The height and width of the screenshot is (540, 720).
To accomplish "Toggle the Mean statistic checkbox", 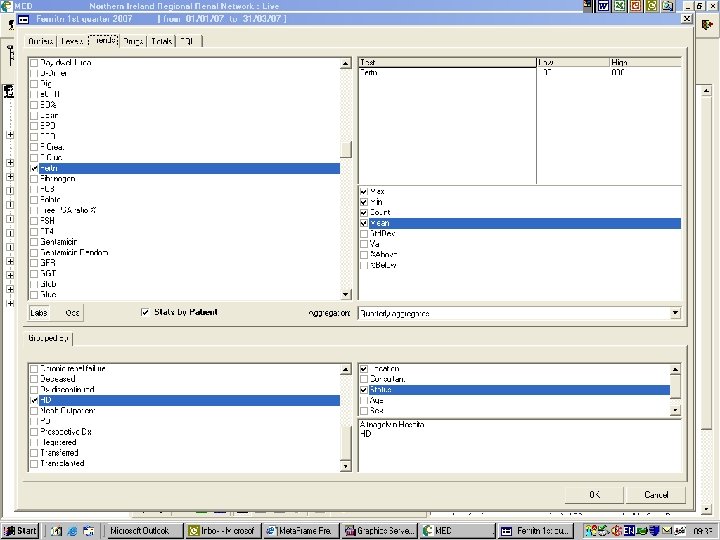I will 364,223.
